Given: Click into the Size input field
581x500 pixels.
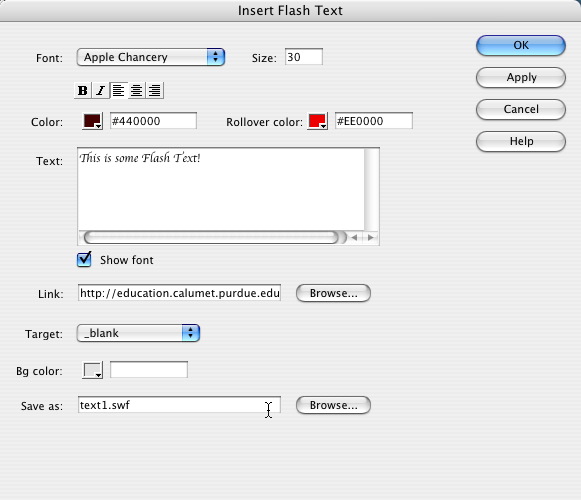Looking at the screenshot, I should coord(304,57).
